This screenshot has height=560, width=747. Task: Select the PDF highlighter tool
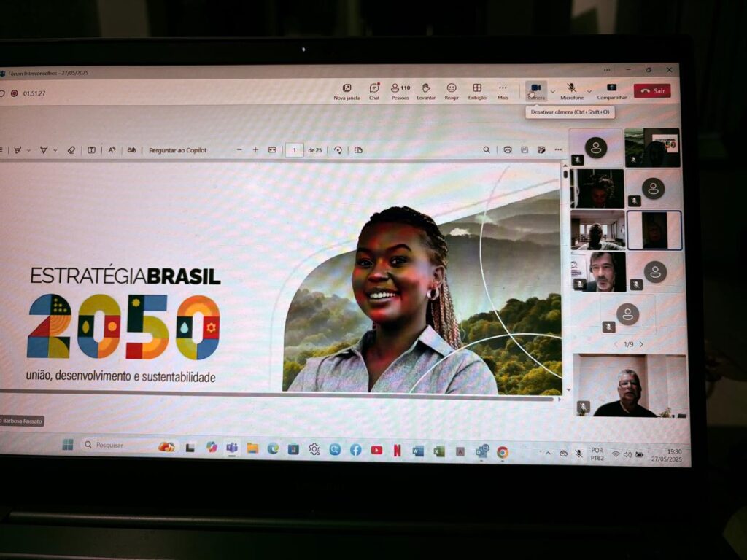(18, 150)
